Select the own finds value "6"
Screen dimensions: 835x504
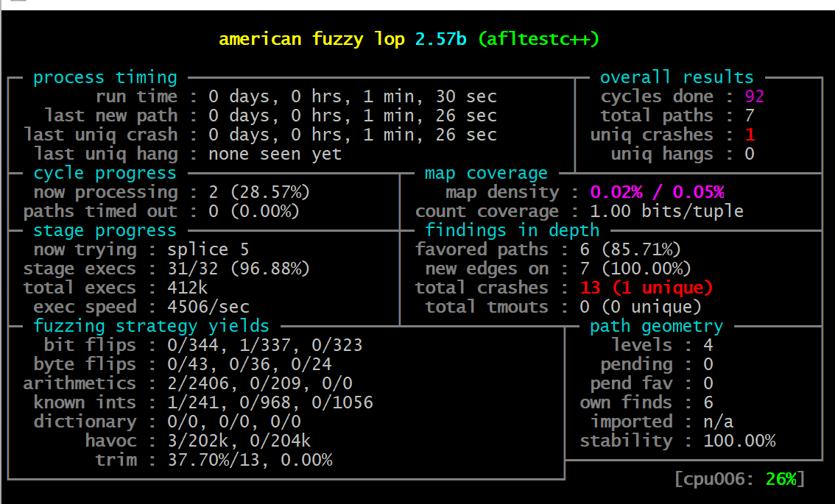coord(708,403)
